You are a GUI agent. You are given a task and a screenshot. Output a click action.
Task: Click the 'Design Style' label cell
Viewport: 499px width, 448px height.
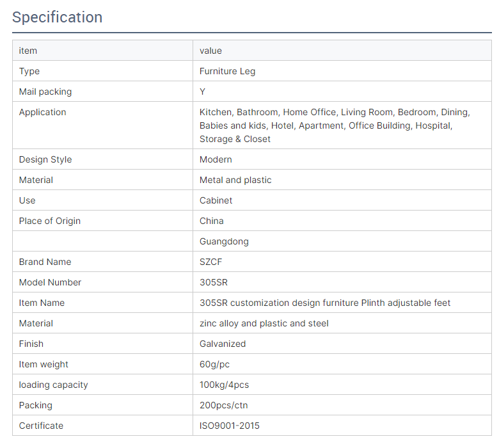102,159
